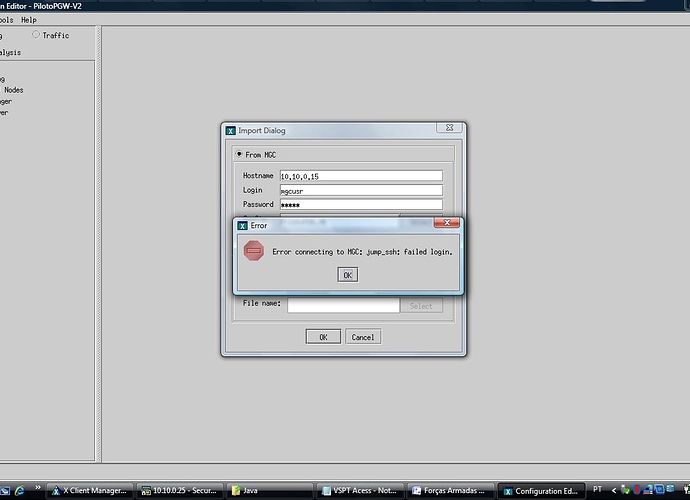Click the Error message text
Screen dimensions: 690x500
click(362, 252)
